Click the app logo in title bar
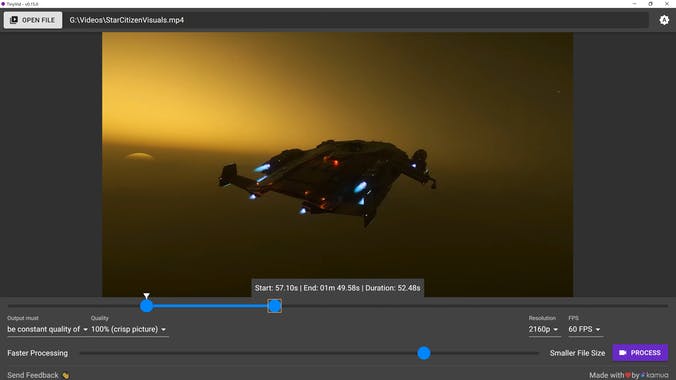This screenshot has width=676, height=380. pyautogui.click(x=3, y=4)
